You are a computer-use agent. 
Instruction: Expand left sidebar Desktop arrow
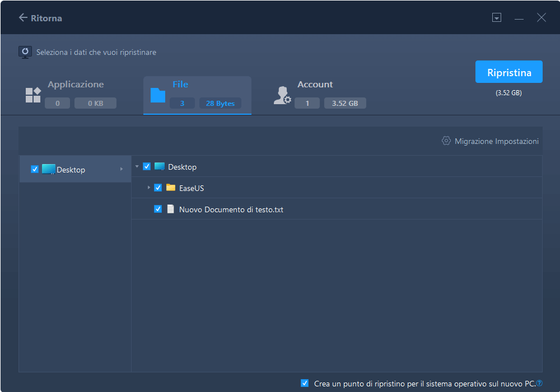[122, 169]
